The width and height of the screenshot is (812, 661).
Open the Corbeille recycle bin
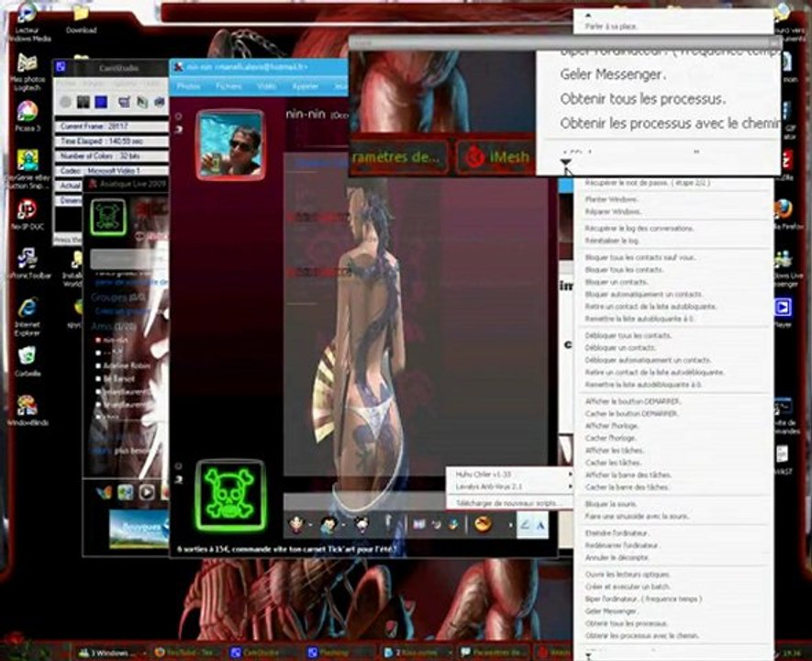[27, 362]
